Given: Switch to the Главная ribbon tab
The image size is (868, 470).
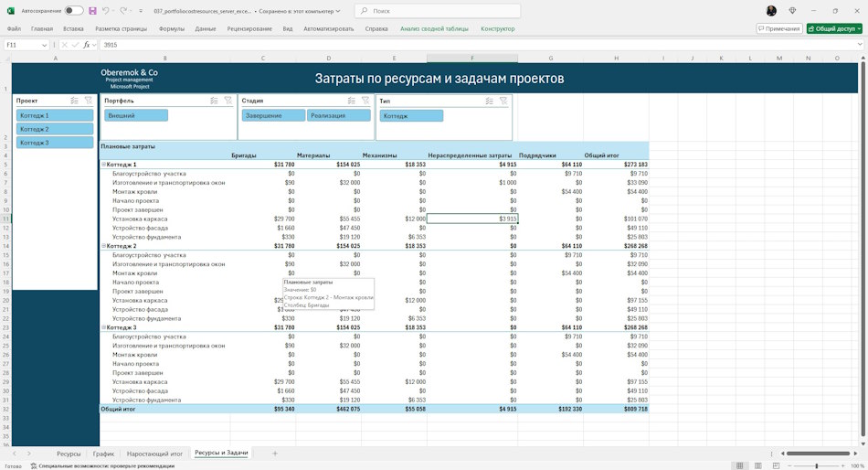Looking at the screenshot, I should pyautogui.click(x=42, y=29).
